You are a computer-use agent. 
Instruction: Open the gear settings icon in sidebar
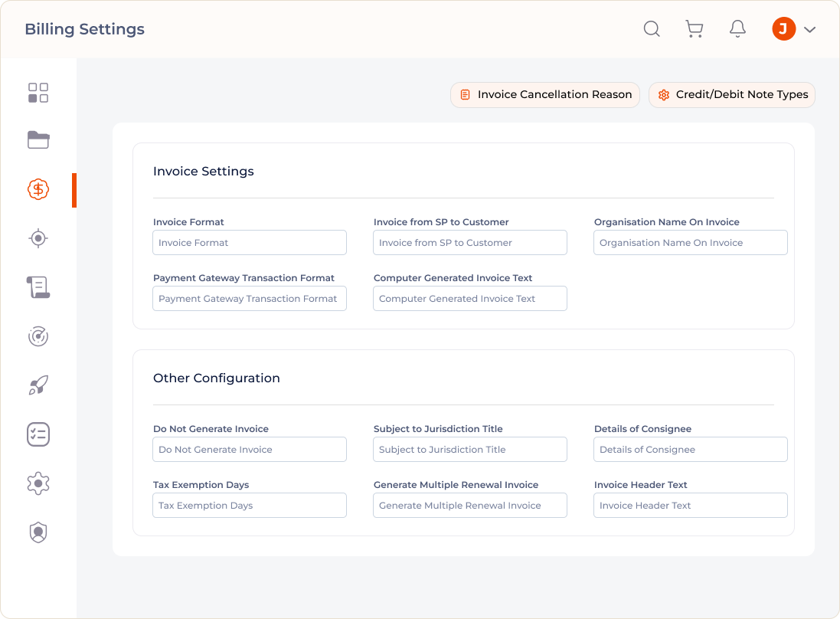click(38, 483)
